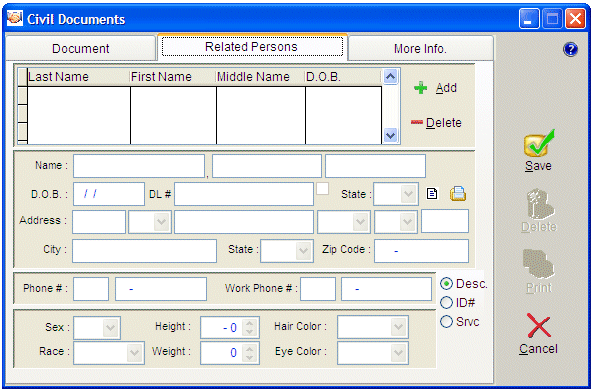
Task: Click the red minus Delete icon by the grid
Action: point(417,122)
